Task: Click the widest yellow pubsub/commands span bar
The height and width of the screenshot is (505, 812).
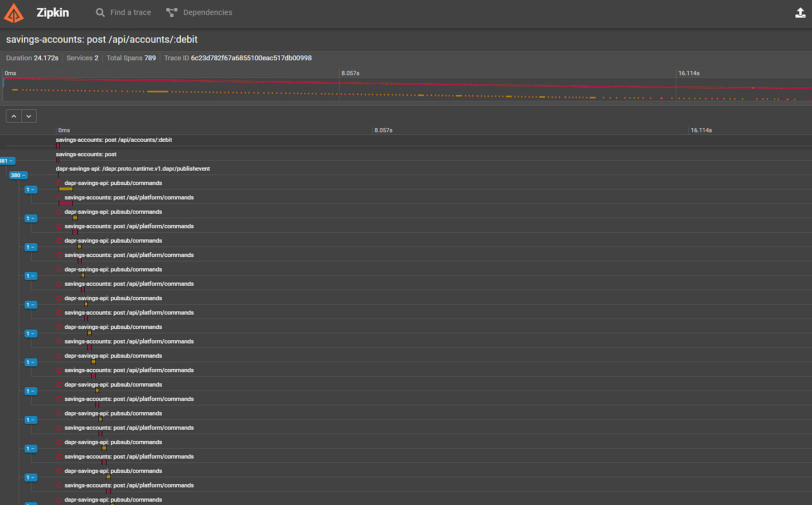Action: click(x=66, y=189)
